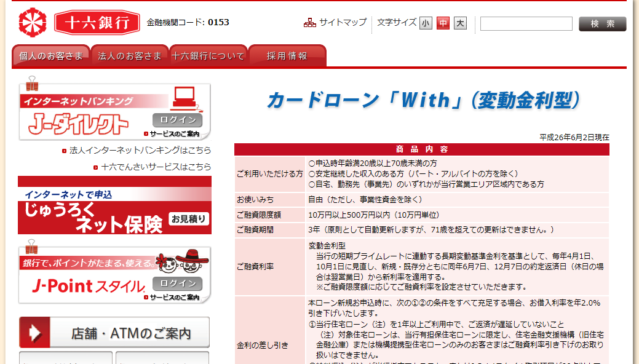Click the date text 平成26年6月2日現在
Image resolution: width=639 pixels, height=364 pixels.
point(574,137)
